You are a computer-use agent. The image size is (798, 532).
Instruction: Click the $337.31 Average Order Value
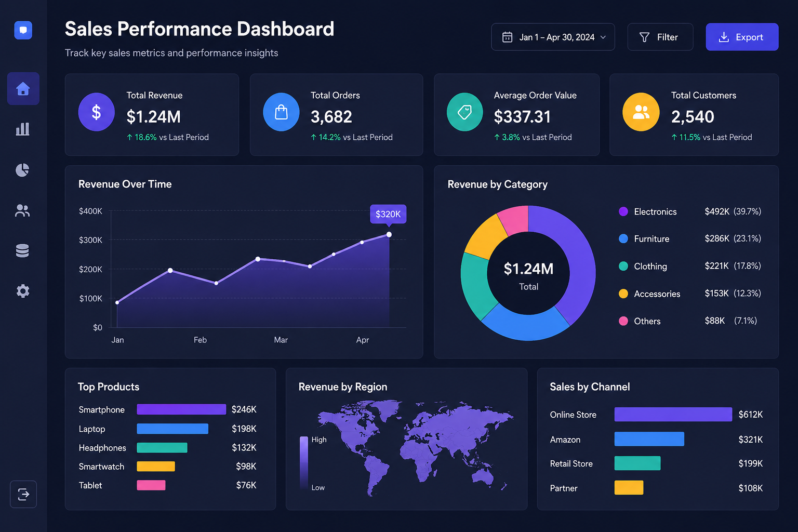522,117
